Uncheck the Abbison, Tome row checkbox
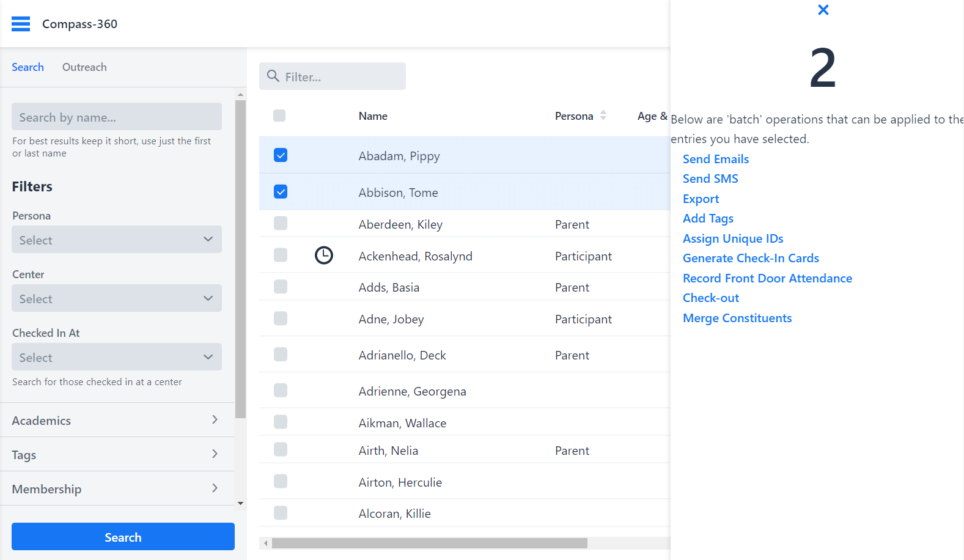 tap(281, 192)
